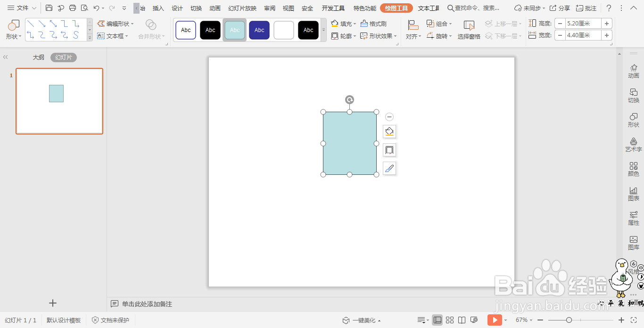Add a new slide with plus icon

(x=53, y=303)
